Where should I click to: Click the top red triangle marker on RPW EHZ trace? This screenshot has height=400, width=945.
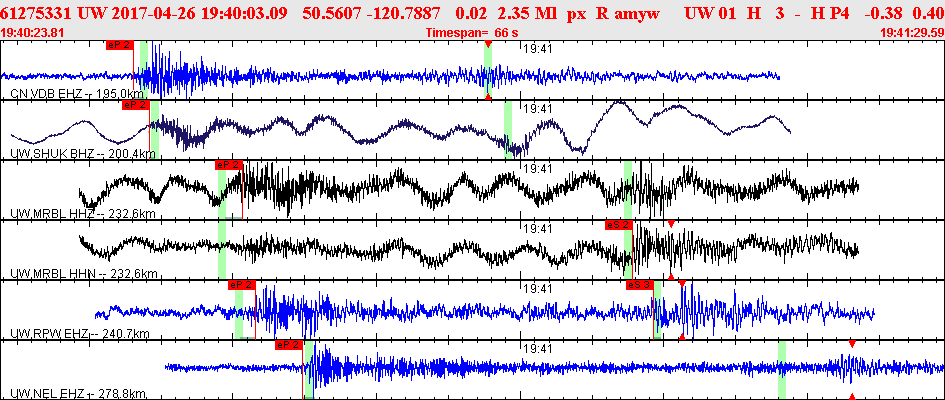pos(682,283)
